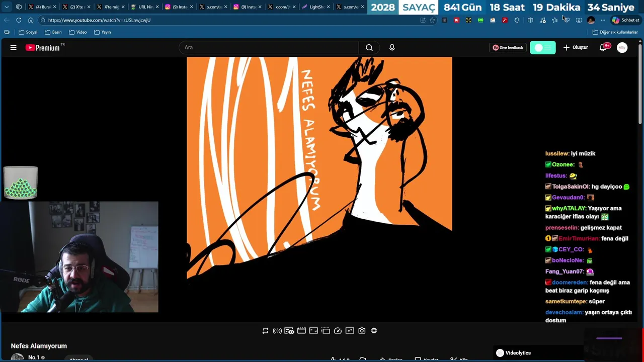Open the split screen browser tool
This screenshot has width=644, height=362.
[x=530, y=20]
